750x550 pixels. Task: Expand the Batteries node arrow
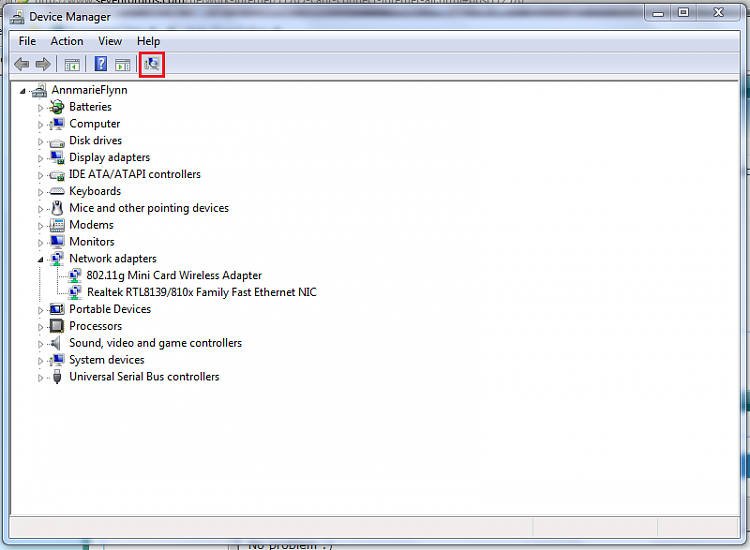(40, 108)
